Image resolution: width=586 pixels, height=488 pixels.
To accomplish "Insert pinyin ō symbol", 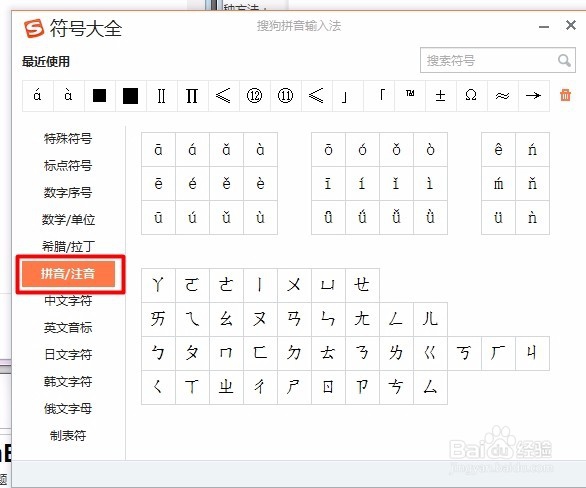I will [329, 149].
